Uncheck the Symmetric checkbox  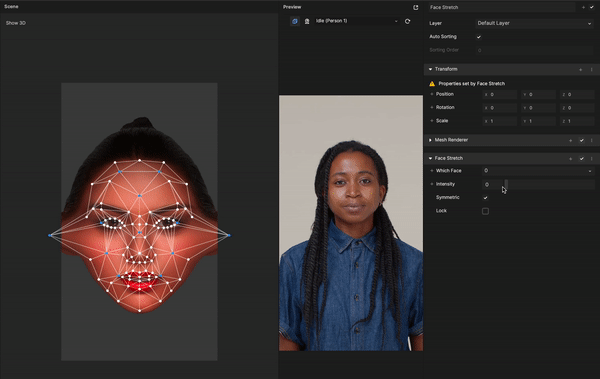[x=485, y=198]
